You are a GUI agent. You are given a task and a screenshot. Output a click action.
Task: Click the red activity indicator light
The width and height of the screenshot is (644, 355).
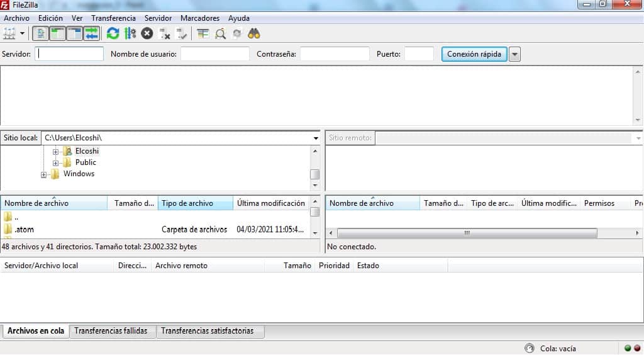637,349
